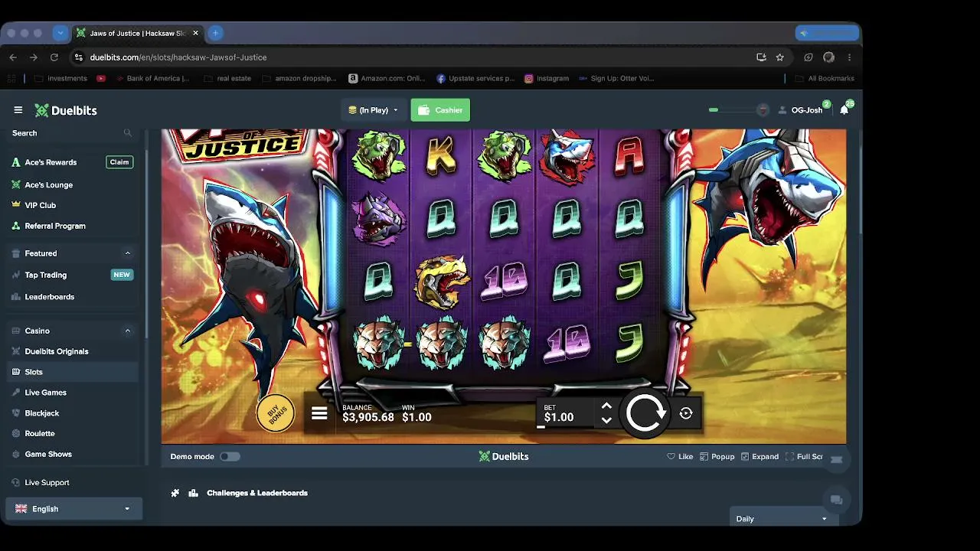Go back in browser history
Viewport: 980px width, 551px height.
point(13,57)
